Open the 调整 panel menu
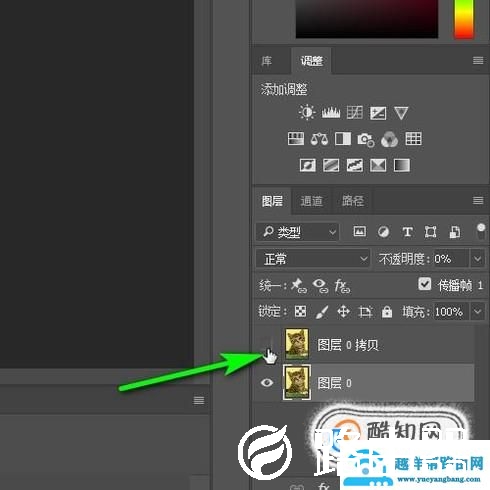The image size is (490, 490). point(478,60)
